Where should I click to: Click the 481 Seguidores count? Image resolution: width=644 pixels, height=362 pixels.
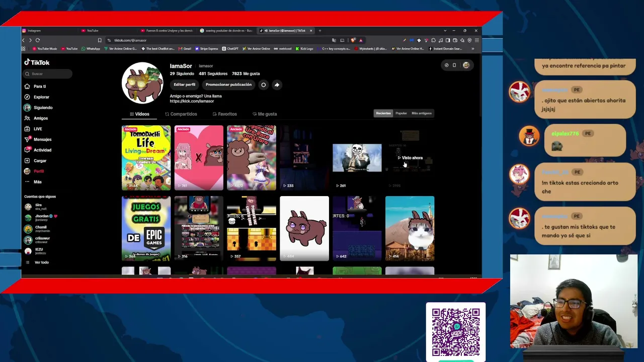click(213, 74)
